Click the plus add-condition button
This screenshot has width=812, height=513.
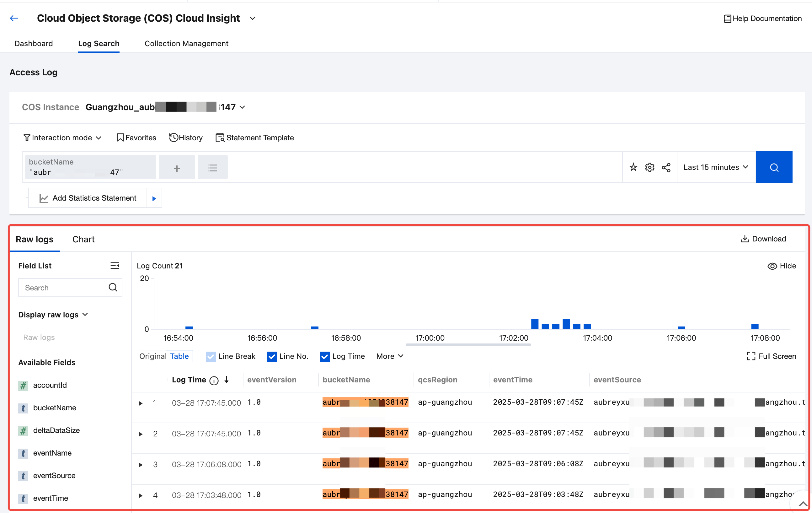pos(177,167)
